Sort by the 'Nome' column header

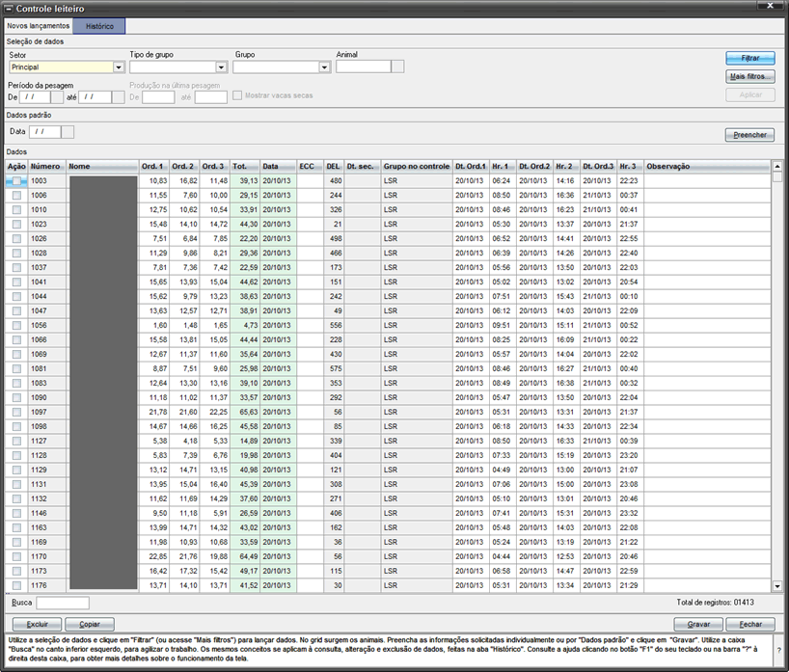[102, 167]
